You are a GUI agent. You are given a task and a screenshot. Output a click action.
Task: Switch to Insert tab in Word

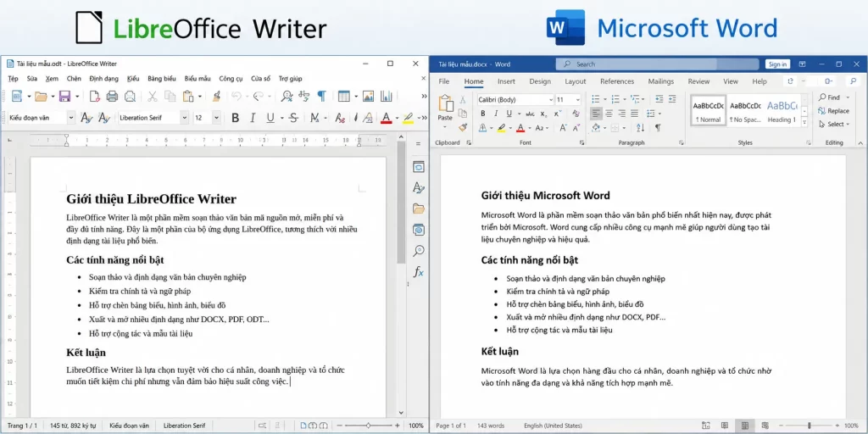tap(506, 81)
